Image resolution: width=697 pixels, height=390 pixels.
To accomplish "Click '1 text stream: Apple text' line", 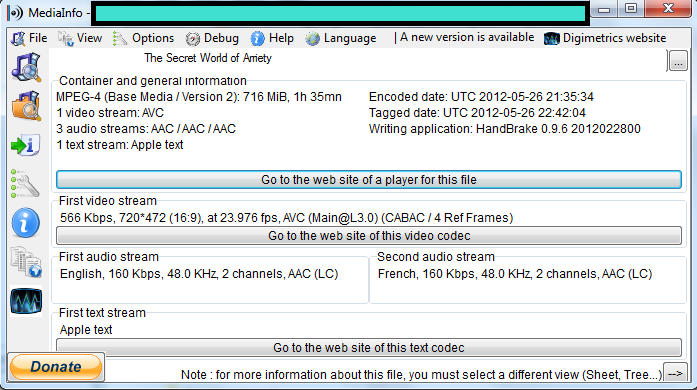I will (x=120, y=145).
